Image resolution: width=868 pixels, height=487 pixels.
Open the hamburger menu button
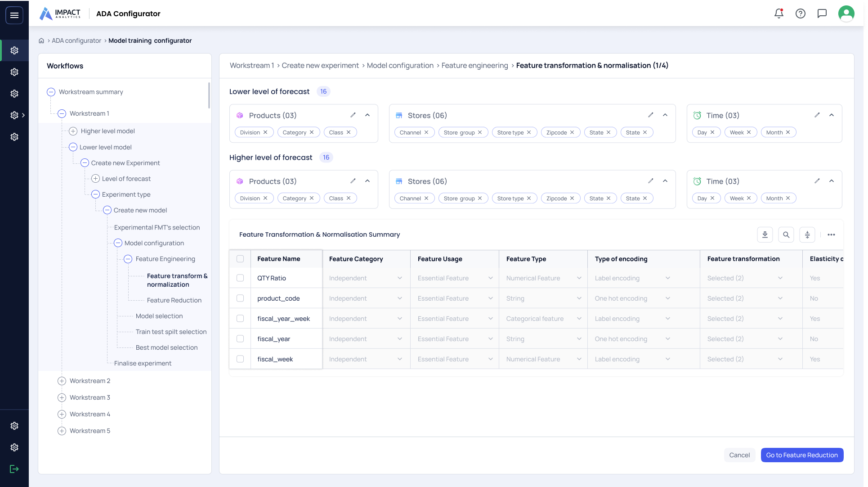tap(14, 15)
